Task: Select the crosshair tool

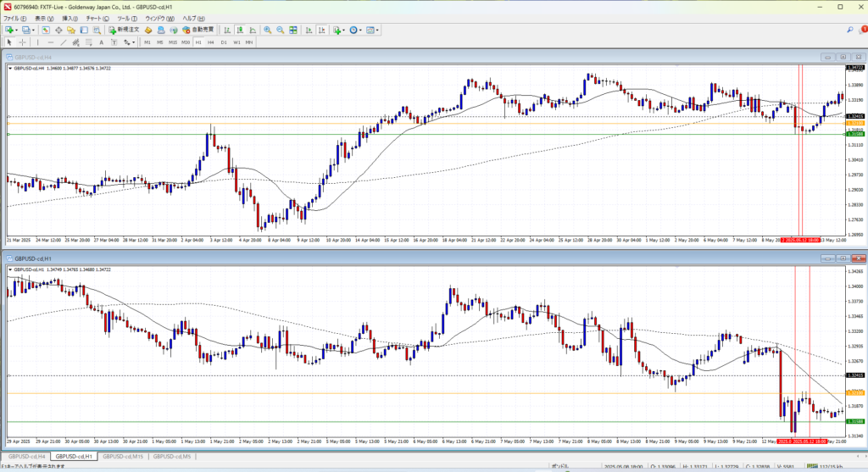Action: pyautogui.click(x=23, y=42)
